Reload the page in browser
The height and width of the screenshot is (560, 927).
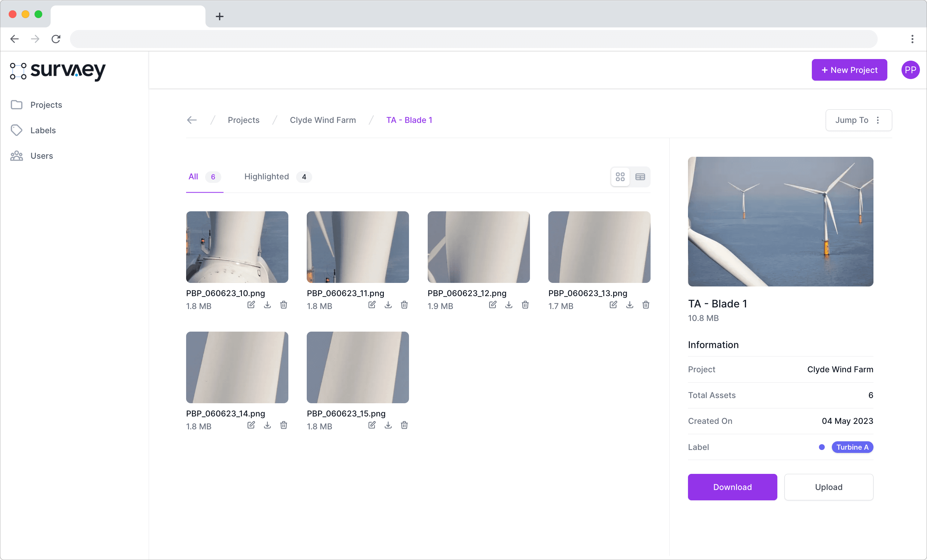click(56, 39)
